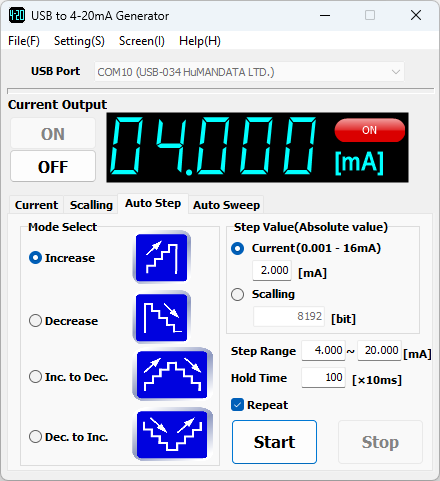This screenshot has height=481, width=440.
Task: Uncheck the Repeat checkbox
Action: pyautogui.click(x=237, y=405)
